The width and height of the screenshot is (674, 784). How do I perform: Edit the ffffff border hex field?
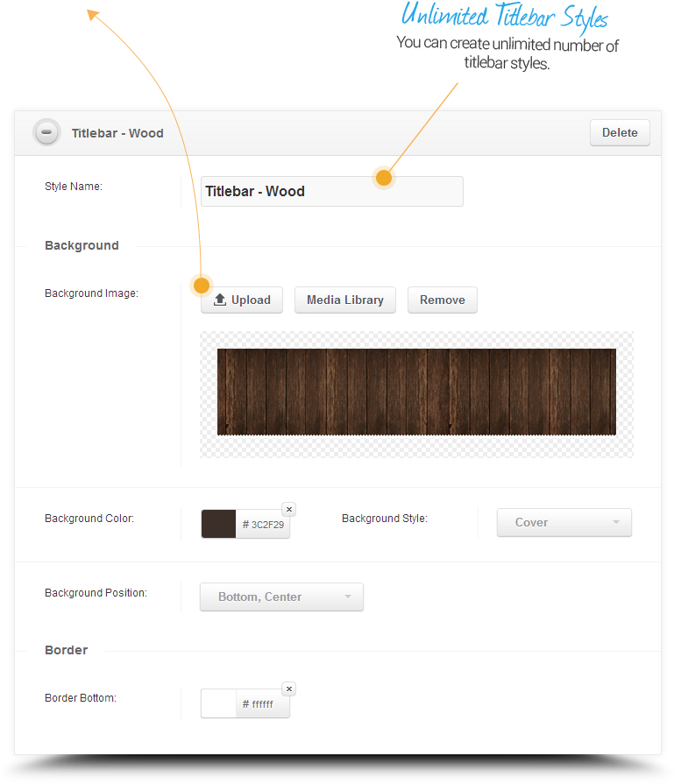263,704
